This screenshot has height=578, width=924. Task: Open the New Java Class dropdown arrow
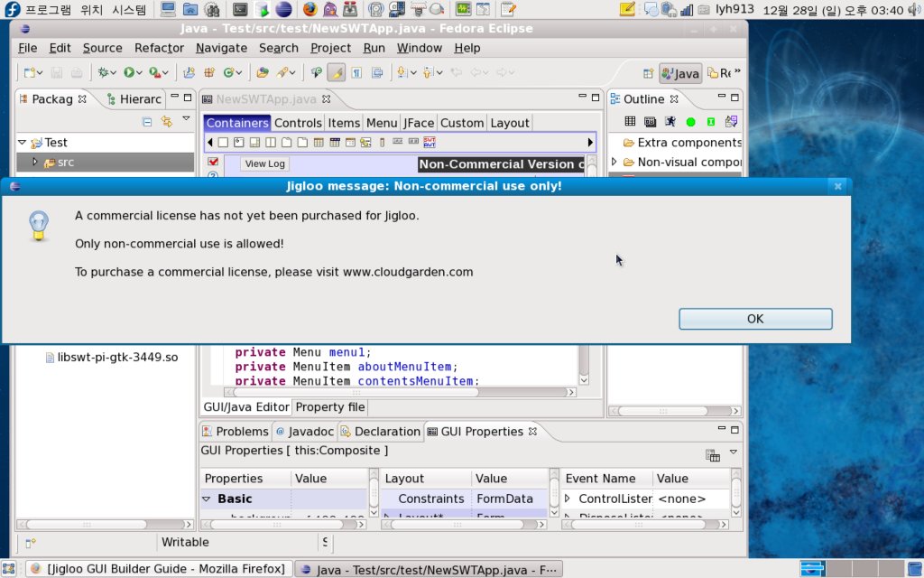point(239,72)
